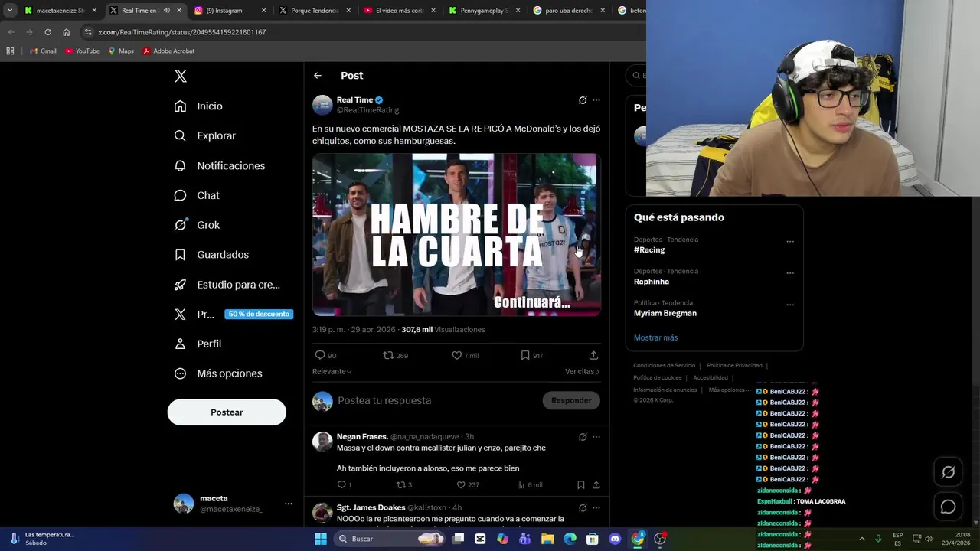This screenshot has height=551, width=980.
Task: Click the reply icon with 90
Action: (x=320, y=355)
